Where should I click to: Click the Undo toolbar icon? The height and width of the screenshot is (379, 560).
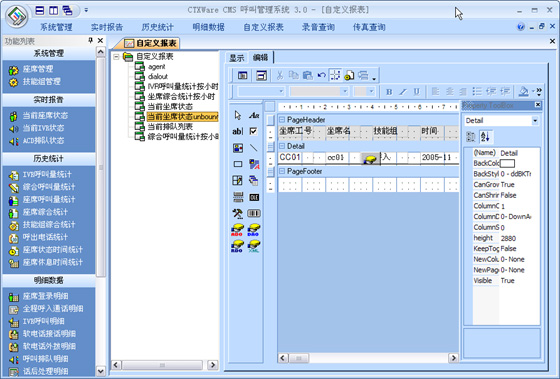click(x=321, y=75)
